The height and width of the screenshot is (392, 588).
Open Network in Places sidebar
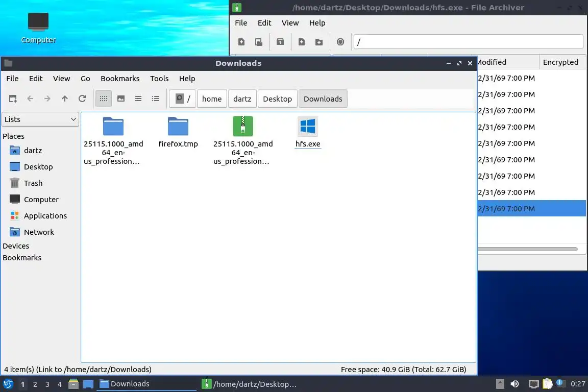tap(39, 232)
